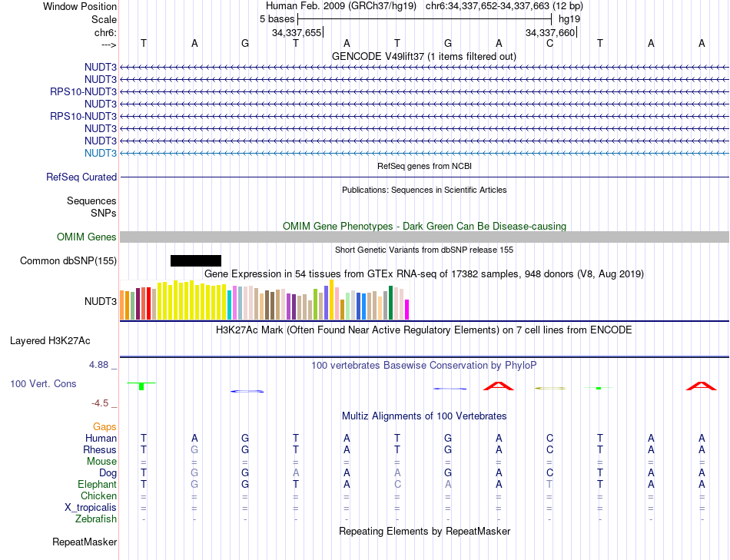
Task: Click the 'Human' species label
Action: click(x=101, y=438)
